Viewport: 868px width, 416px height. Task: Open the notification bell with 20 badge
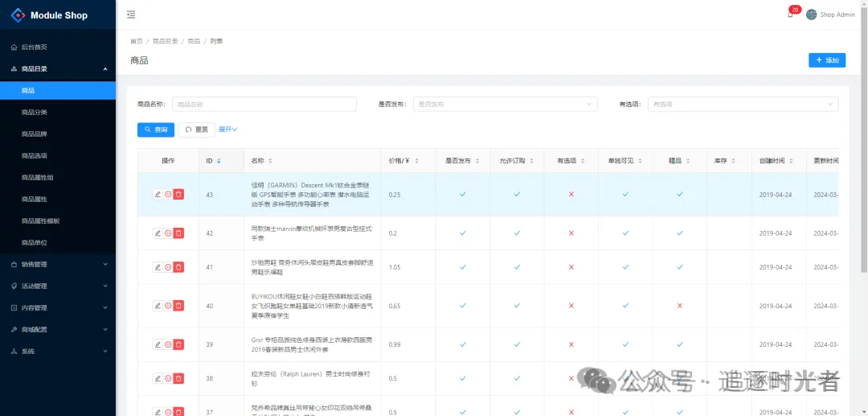[790, 14]
